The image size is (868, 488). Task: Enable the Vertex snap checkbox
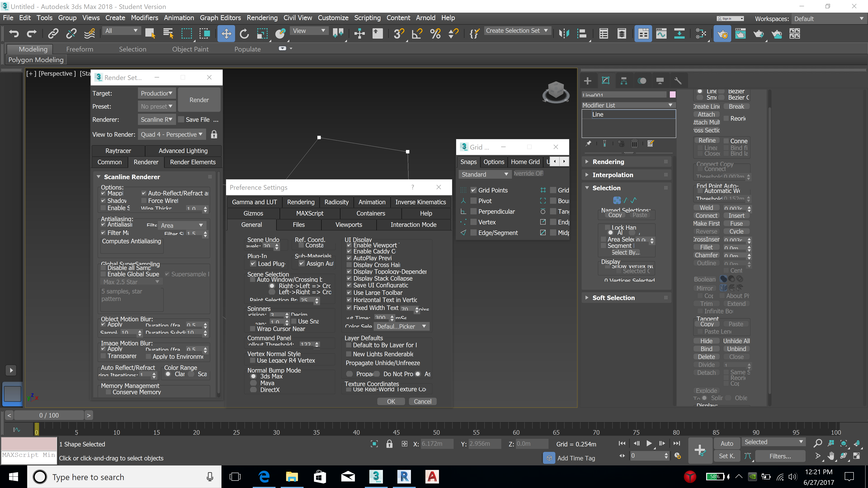click(x=473, y=222)
